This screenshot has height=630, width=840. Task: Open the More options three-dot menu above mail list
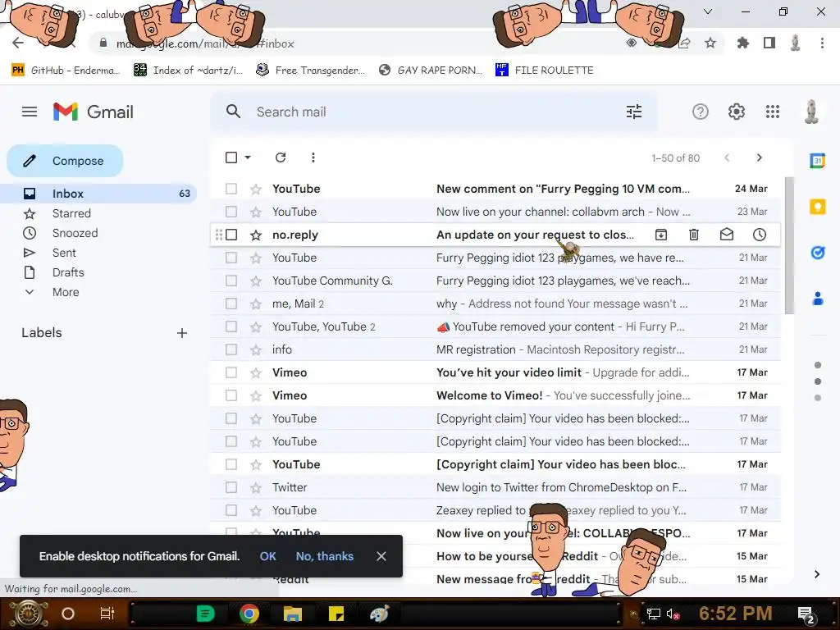click(x=313, y=157)
